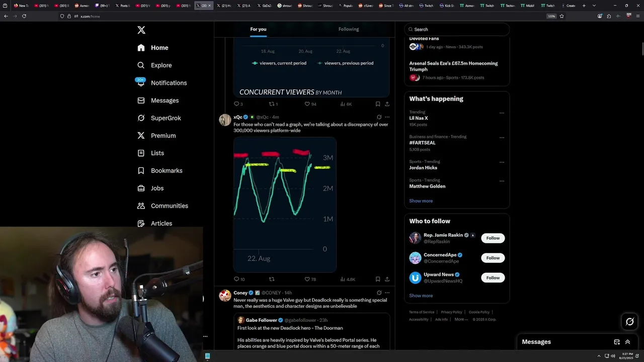
Task: Open the Terms of Service link
Action: (x=422, y=312)
